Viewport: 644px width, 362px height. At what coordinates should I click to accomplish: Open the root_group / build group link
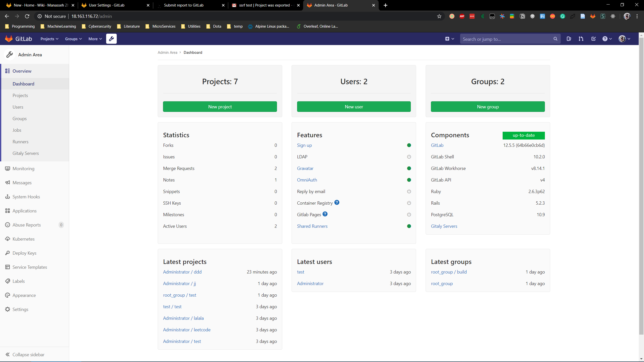coord(449,272)
